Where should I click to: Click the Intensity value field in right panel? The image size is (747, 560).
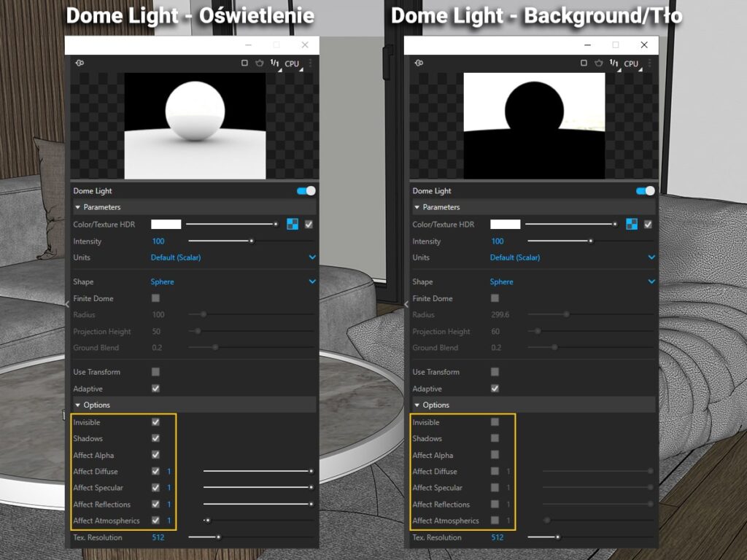[x=498, y=241]
